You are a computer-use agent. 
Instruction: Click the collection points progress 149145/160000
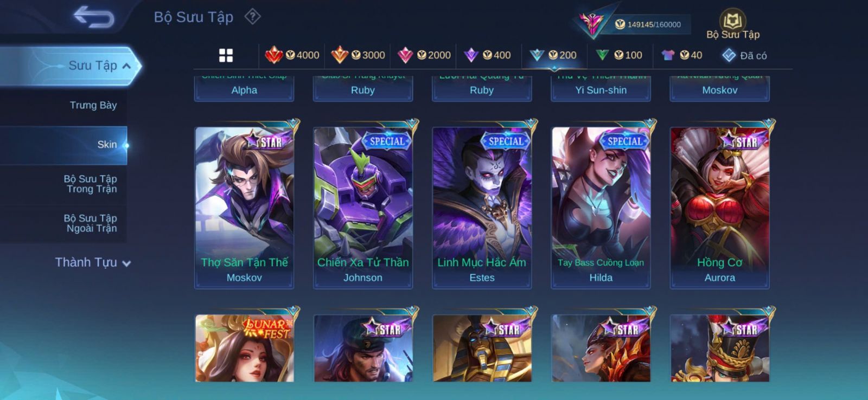point(649,24)
